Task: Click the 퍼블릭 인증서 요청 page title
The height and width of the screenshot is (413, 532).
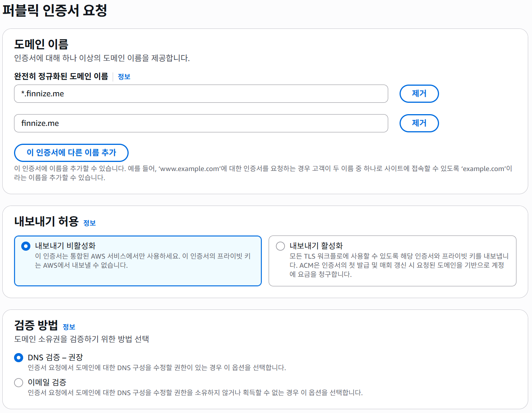Action: [x=54, y=11]
